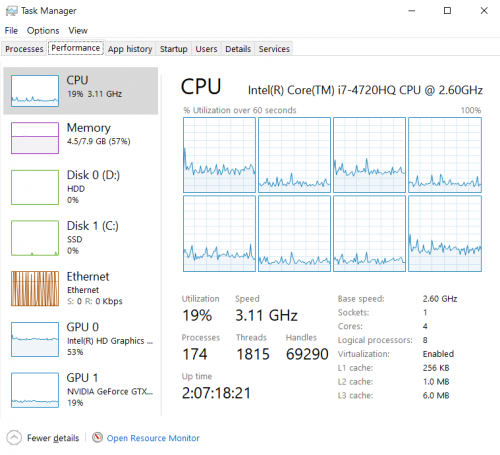
Task: Switch to the App history tab
Action: click(x=130, y=49)
